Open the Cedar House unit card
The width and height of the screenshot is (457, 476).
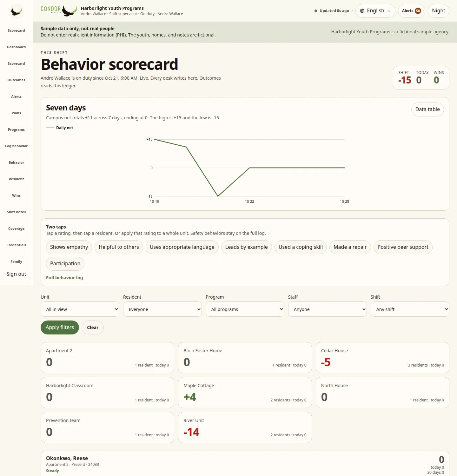(x=382, y=358)
